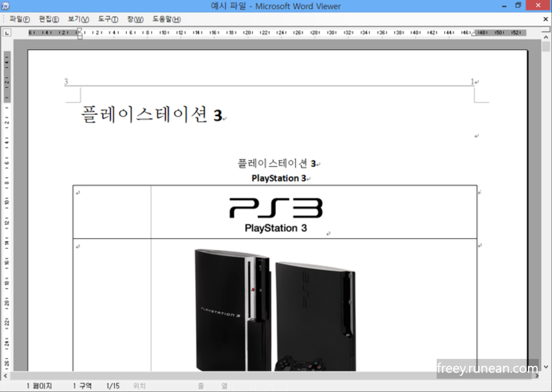Click the Word Viewer icon in the title bar
Viewport: 552px width, 392px height.
click(x=5, y=6)
